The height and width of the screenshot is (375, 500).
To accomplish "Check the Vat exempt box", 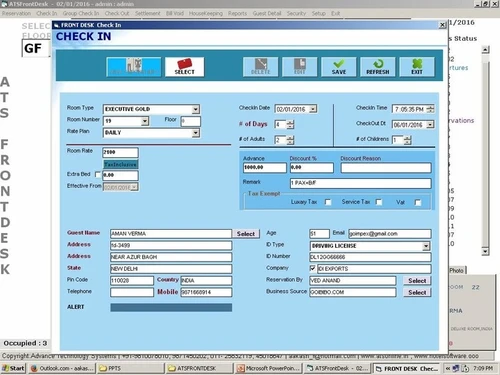I will 418,202.
